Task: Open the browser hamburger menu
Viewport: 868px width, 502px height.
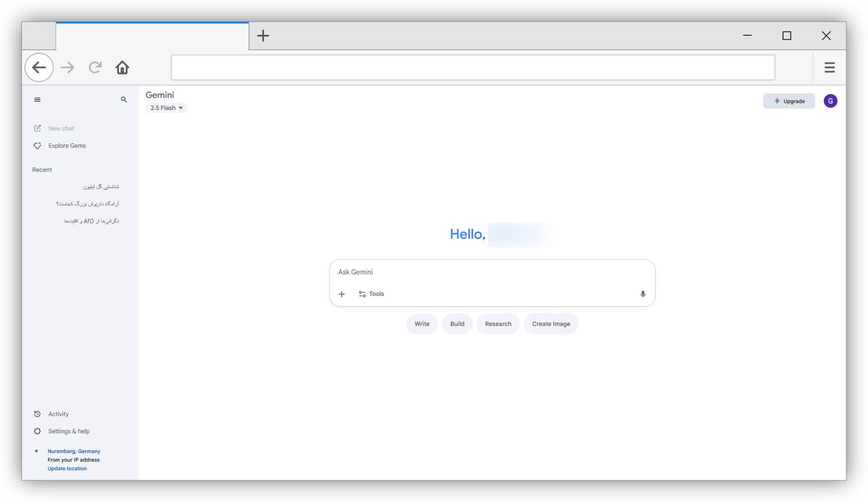Action: click(829, 67)
